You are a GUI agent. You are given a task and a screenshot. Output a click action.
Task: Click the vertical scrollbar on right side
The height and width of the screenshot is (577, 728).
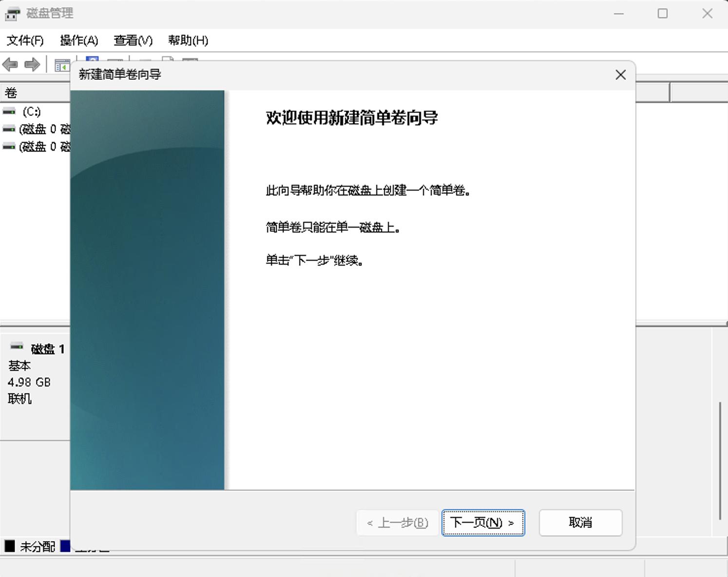[720, 461]
